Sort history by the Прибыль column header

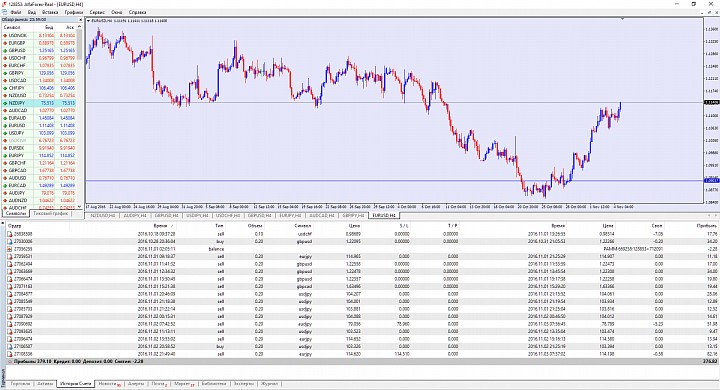tap(707, 226)
